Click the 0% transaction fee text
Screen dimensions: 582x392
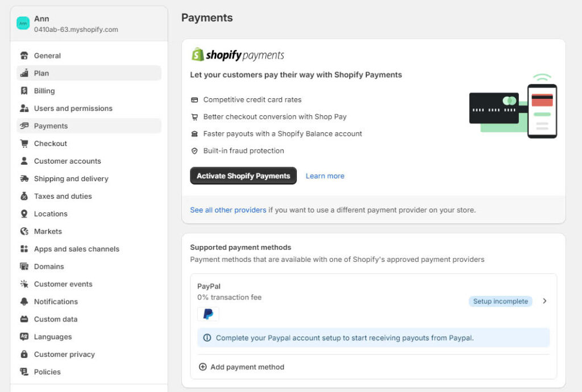click(x=230, y=298)
